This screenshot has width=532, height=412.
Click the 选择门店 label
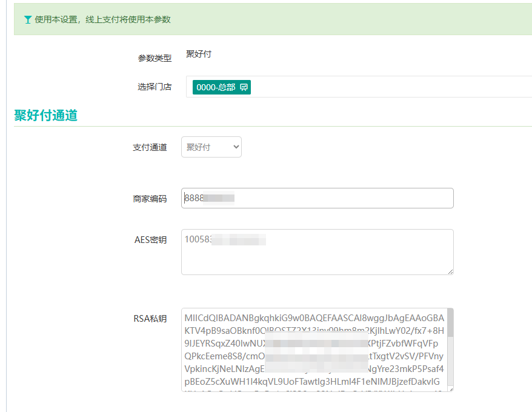(x=155, y=87)
